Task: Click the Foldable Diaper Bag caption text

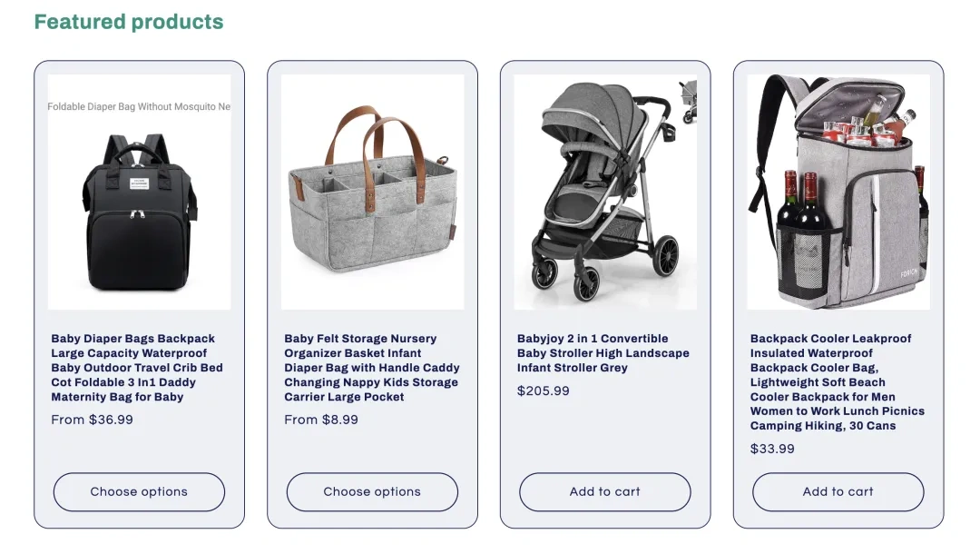Action: [139, 107]
